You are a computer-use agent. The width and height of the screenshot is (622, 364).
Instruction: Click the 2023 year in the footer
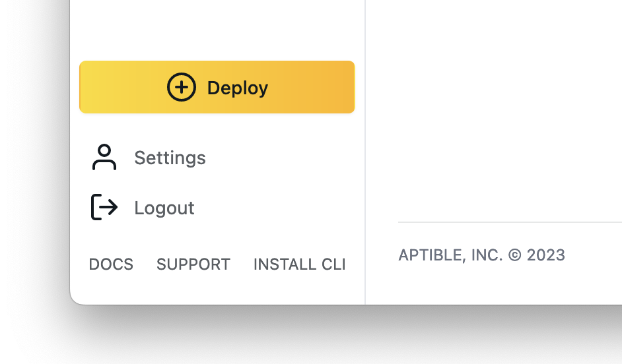tap(546, 255)
